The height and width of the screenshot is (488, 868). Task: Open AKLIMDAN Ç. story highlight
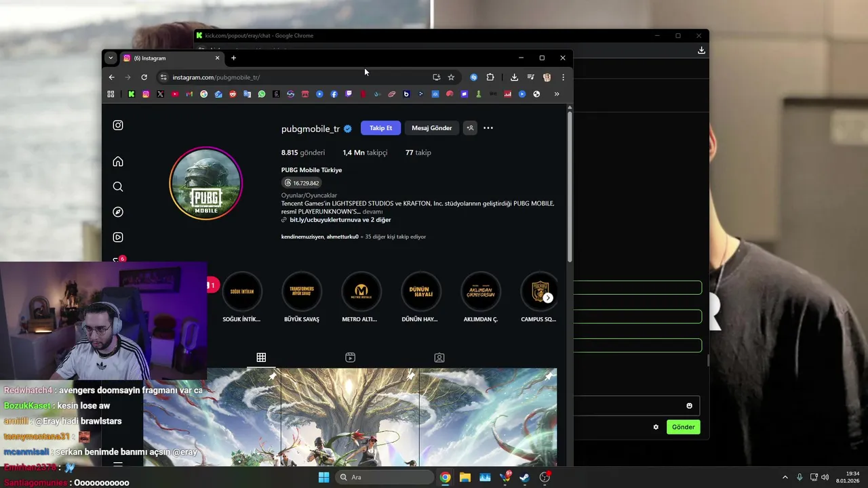click(480, 297)
